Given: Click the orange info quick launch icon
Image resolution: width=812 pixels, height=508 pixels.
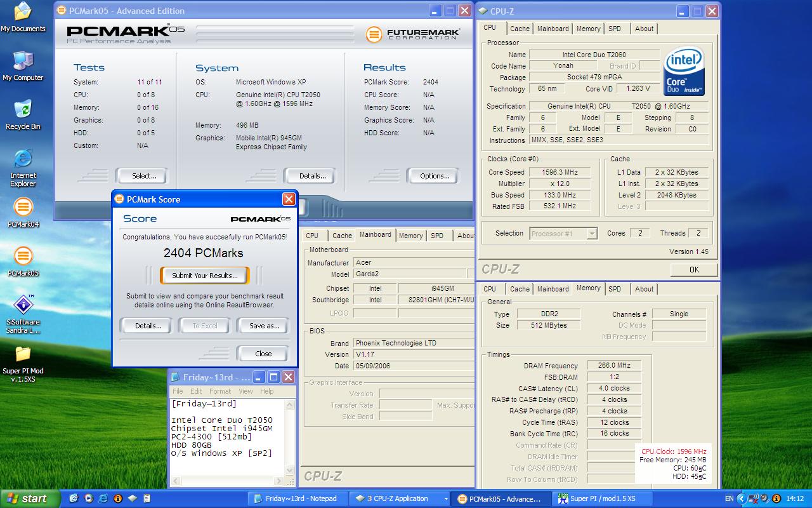Looking at the screenshot, I should click(117, 498).
